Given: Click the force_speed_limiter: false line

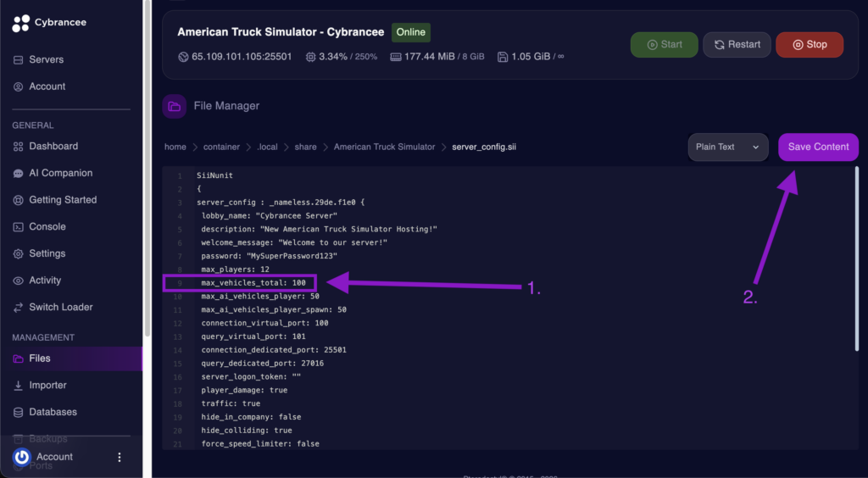Looking at the screenshot, I should (x=260, y=444).
